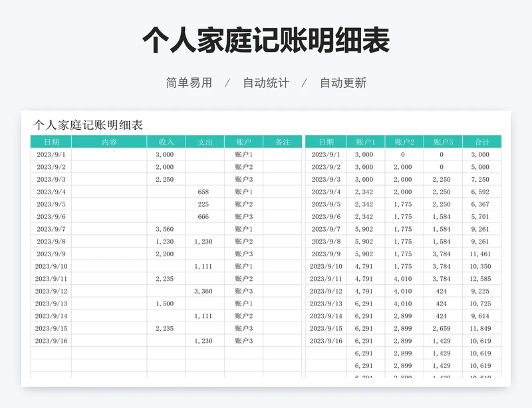Click the 2023/9/16 date in the 内容 table
This screenshot has height=408, width=532.
click(51, 341)
